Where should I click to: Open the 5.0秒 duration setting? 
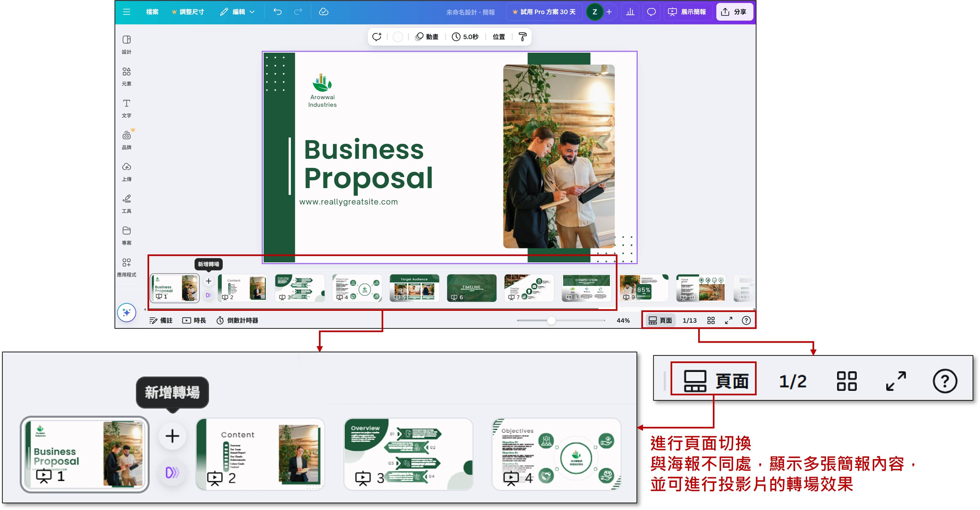465,36
